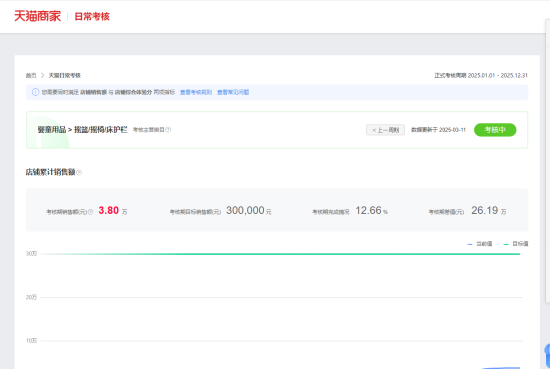Screen dimensions: 550x369
Task: Click the 数据更新于 2025-03-11 text
Action: 438,130
